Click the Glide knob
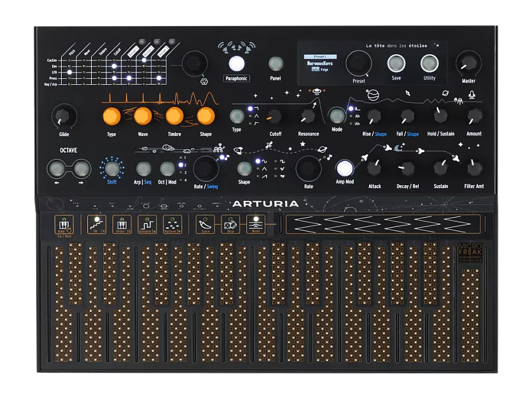 click(x=64, y=116)
